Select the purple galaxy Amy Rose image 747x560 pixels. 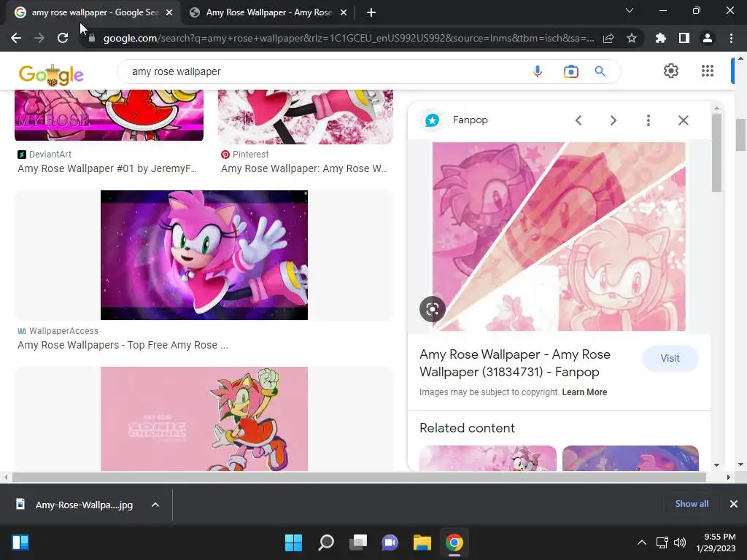click(x=204, y=255)
